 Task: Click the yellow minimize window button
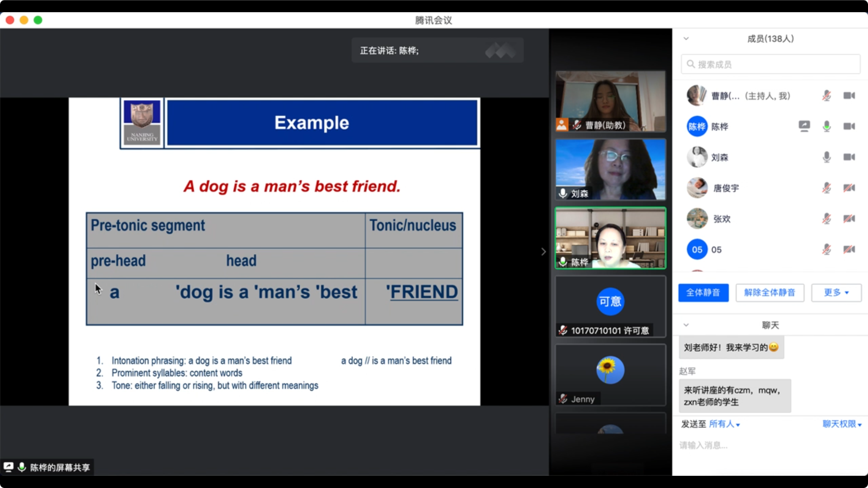click(24, 20)
